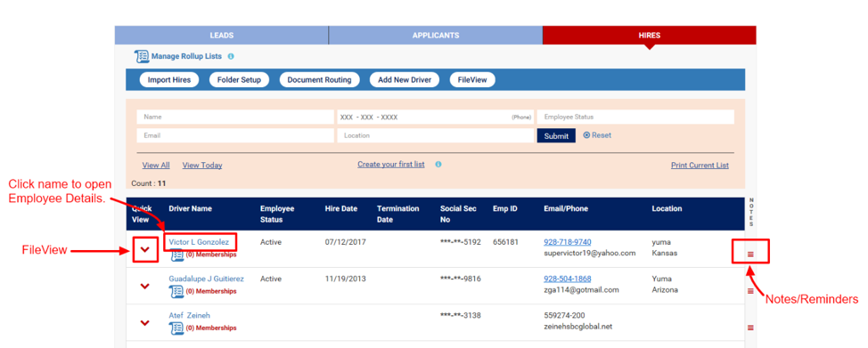Image resolution: width=868 pixels, height=348 pixels.
Task: Click Create your first list link
Action: (391, 165)
